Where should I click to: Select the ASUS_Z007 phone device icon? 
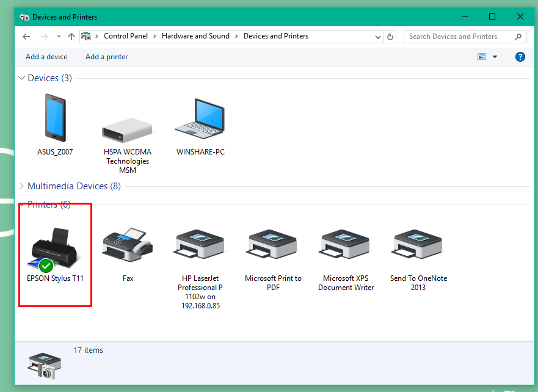coord(55,118)
